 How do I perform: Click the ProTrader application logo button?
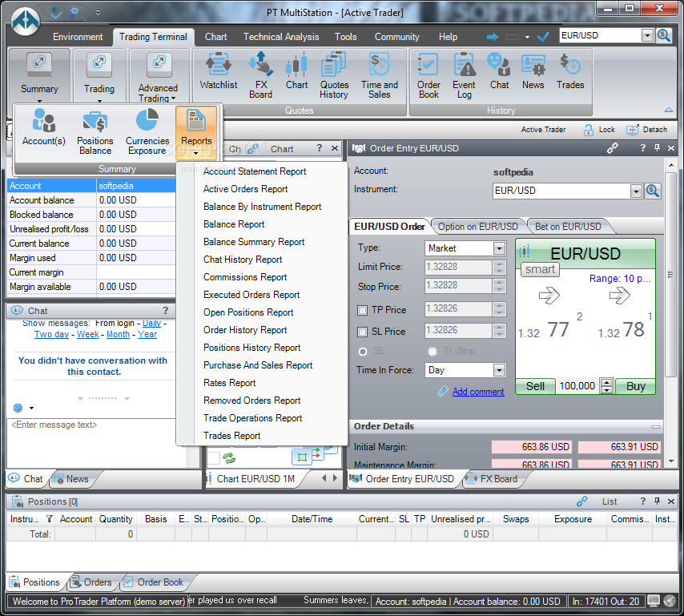(x=26, y=21)
